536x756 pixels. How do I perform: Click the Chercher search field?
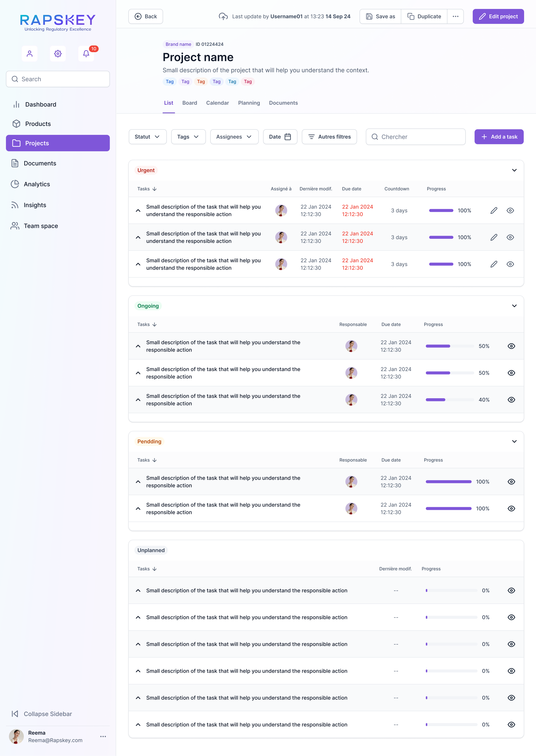pos(416,137)
